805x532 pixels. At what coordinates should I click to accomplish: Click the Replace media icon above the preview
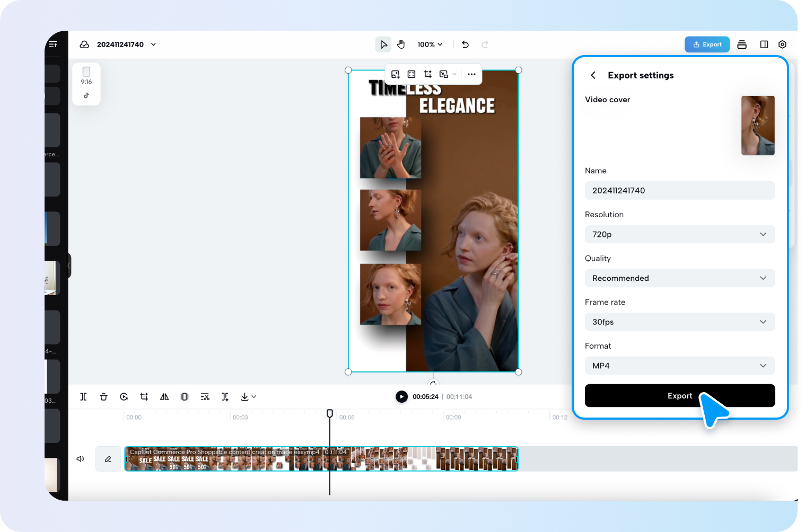point(395,74)
